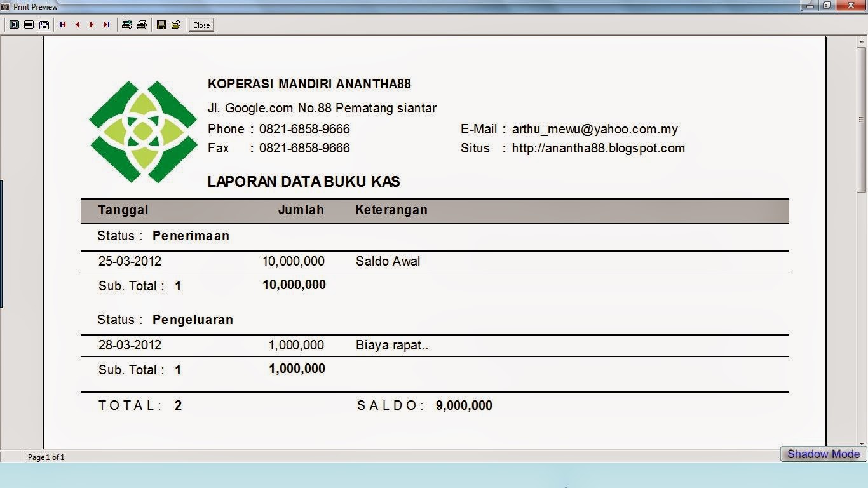Click the bold subtotal '1,000,000' under Pengeluaran
The height and width of the screenshot is (488, 868).
tap(297, 369)
